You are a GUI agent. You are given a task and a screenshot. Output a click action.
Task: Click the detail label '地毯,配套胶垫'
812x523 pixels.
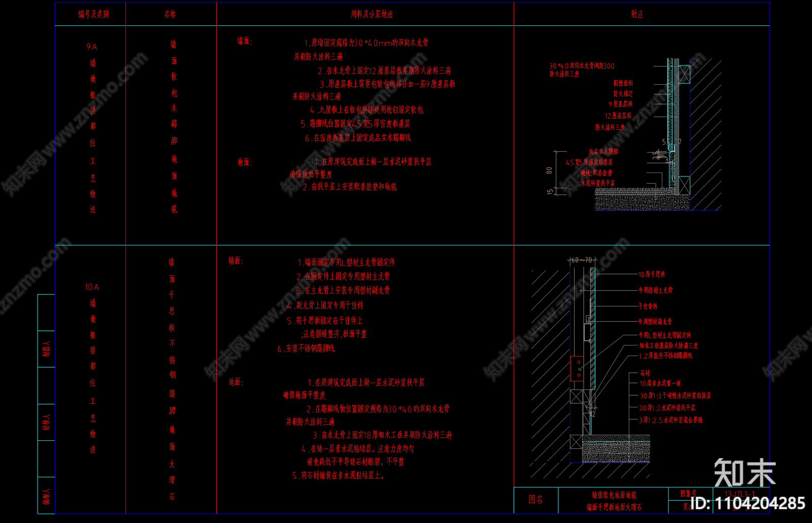point(597,173)
